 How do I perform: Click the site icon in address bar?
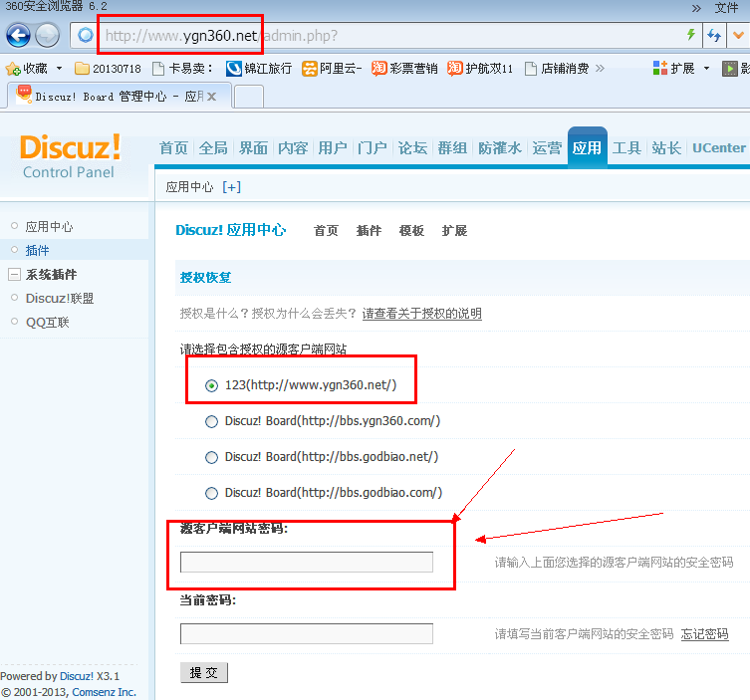(86, 36)
